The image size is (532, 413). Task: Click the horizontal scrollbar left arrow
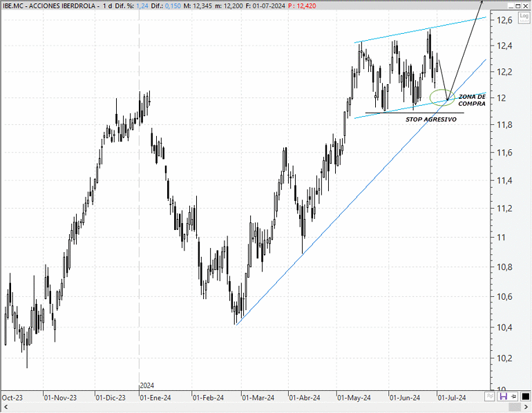point(5,407)
